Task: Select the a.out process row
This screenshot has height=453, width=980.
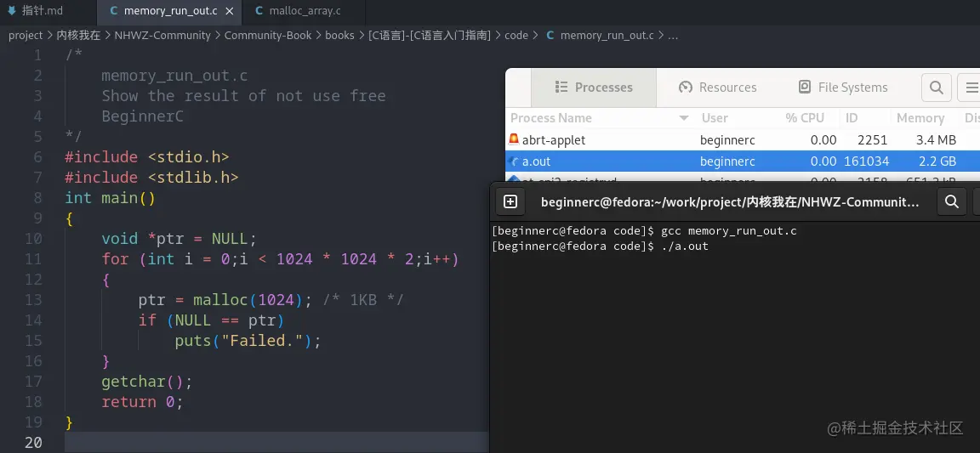Action: point(743,161)
